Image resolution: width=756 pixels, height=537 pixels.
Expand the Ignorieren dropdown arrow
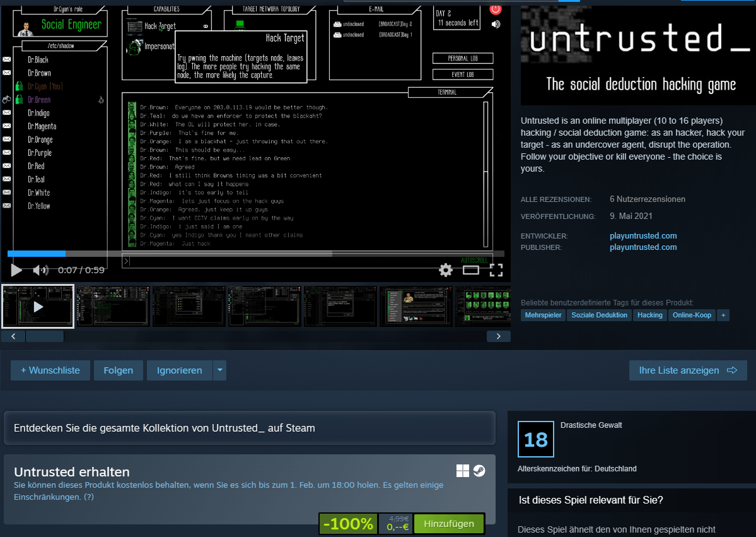219,370
